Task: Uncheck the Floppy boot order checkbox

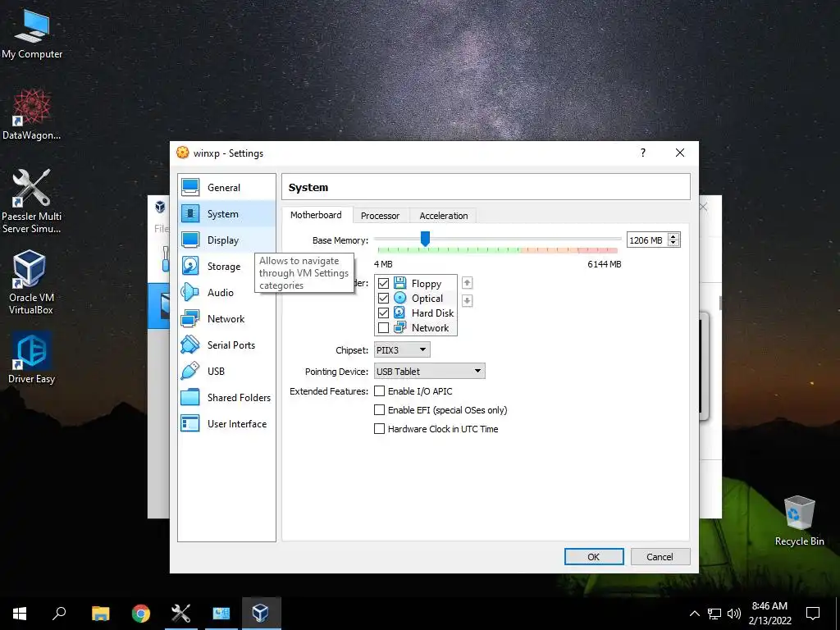Action: coord(384,283)
